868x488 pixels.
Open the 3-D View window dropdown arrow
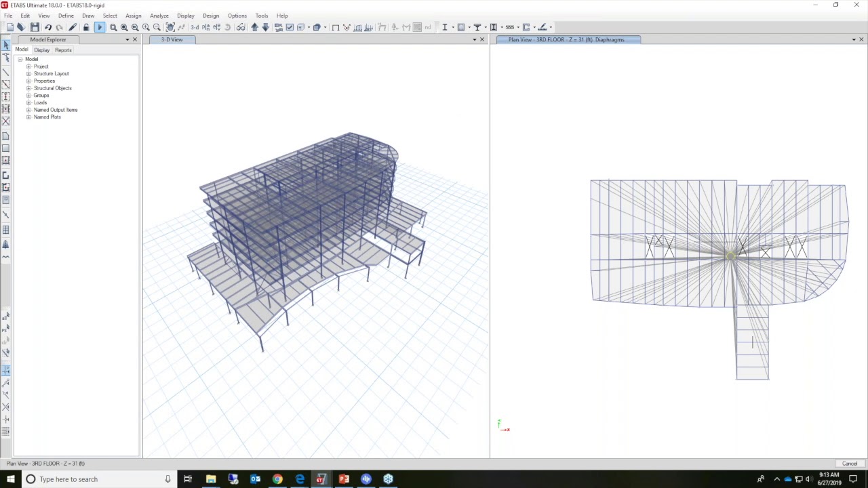pos(474,39)
